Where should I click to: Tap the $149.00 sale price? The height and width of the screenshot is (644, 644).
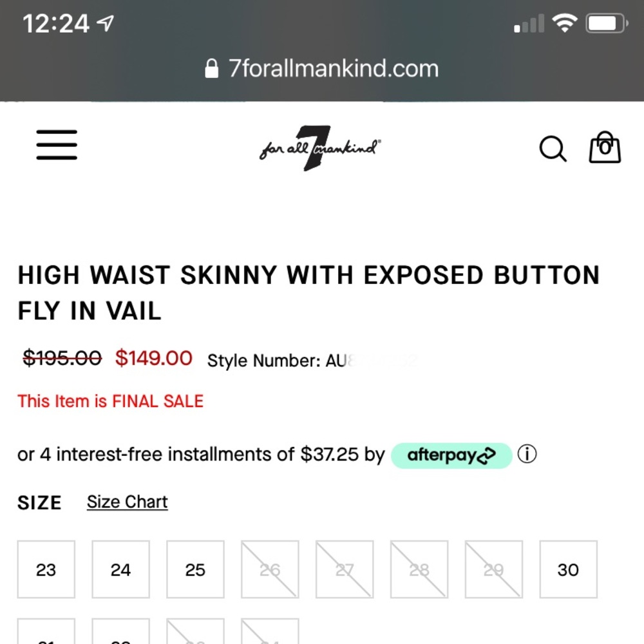coord(154,358)
